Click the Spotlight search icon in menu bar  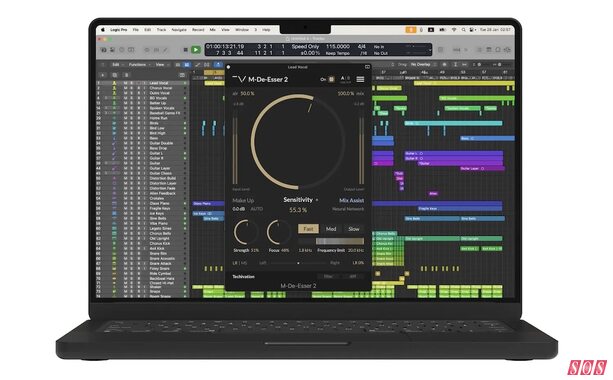463,30
